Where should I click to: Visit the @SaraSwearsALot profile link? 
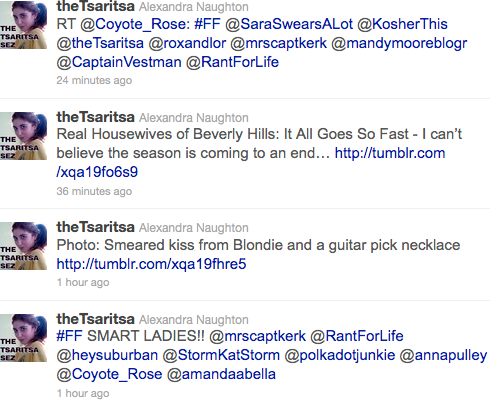click(289, 24)
